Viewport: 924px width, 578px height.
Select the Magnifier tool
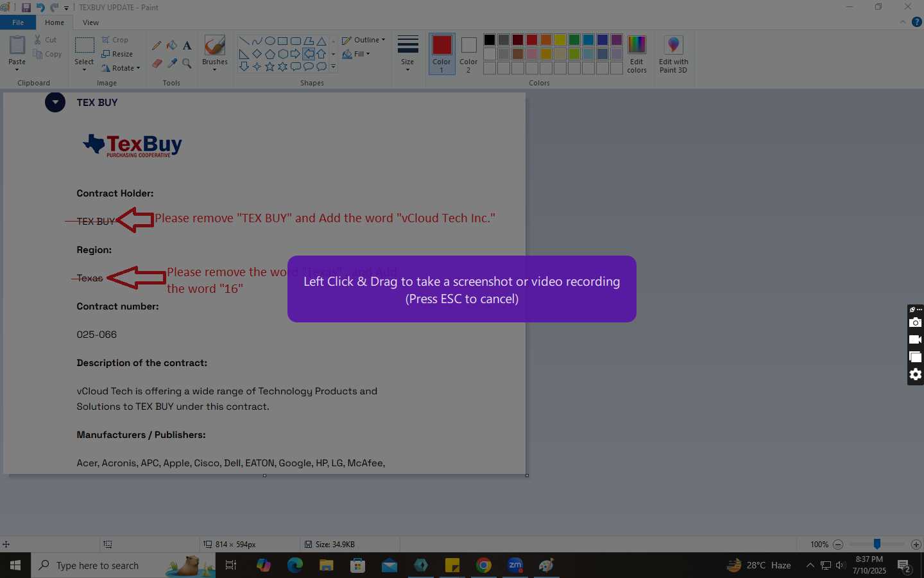coord(187,63)
